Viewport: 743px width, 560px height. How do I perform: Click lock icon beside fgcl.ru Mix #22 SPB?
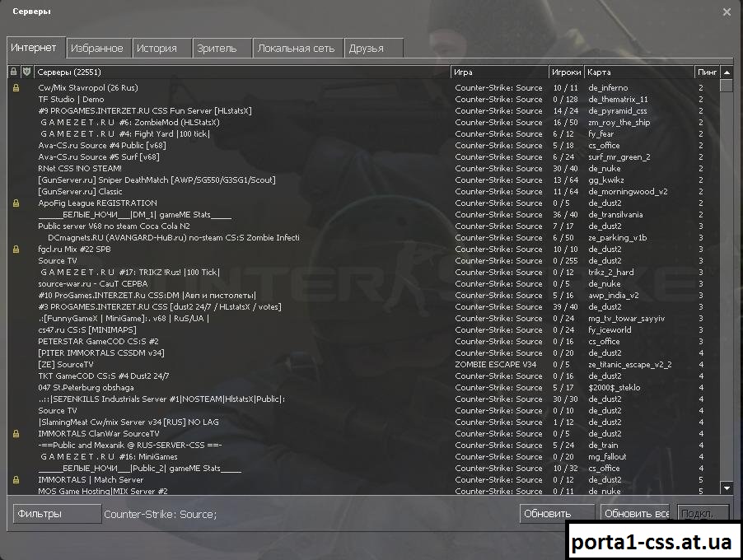16,250
